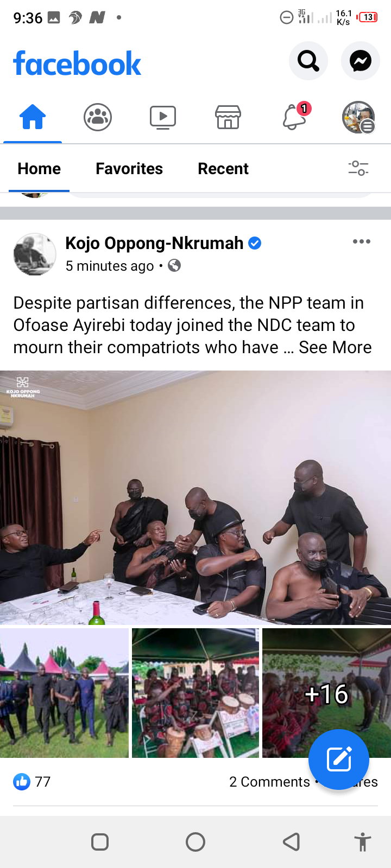The image size is (391, 868).
Task: Open Kojo Oppong-Nkrumah profile name link
Action: point(154,243)
